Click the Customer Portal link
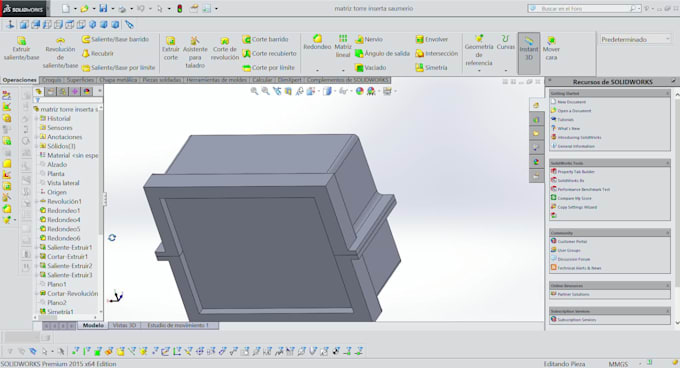This screenshot has height=368, width=680. click(572, 241)
